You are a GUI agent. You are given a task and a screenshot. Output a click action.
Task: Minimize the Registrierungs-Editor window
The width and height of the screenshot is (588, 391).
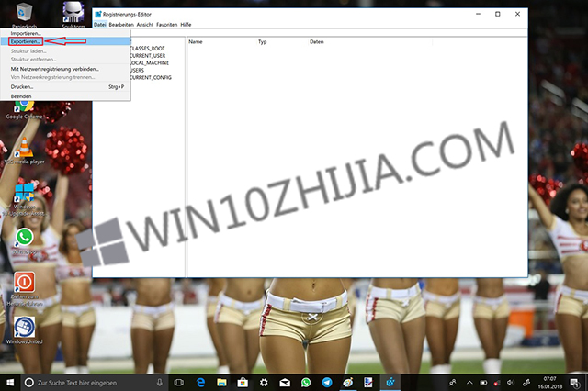pyautogui.click(x=478, y=14)
